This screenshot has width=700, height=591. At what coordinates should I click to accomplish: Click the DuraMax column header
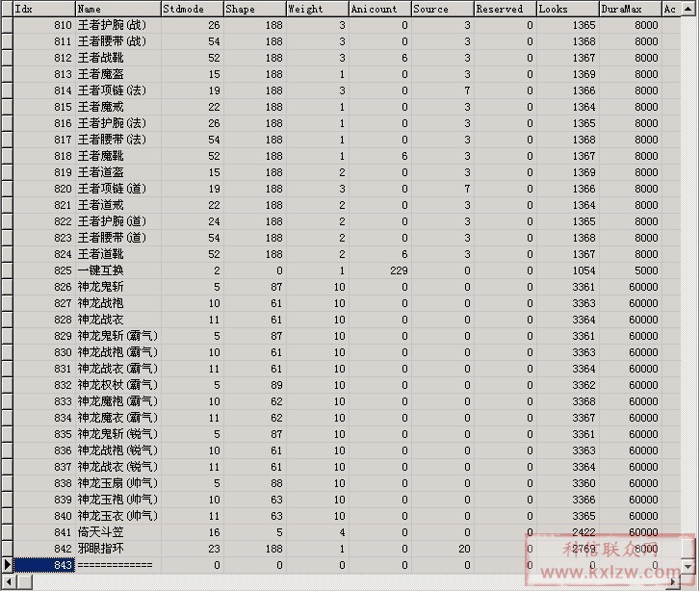(x=631, y=9)
